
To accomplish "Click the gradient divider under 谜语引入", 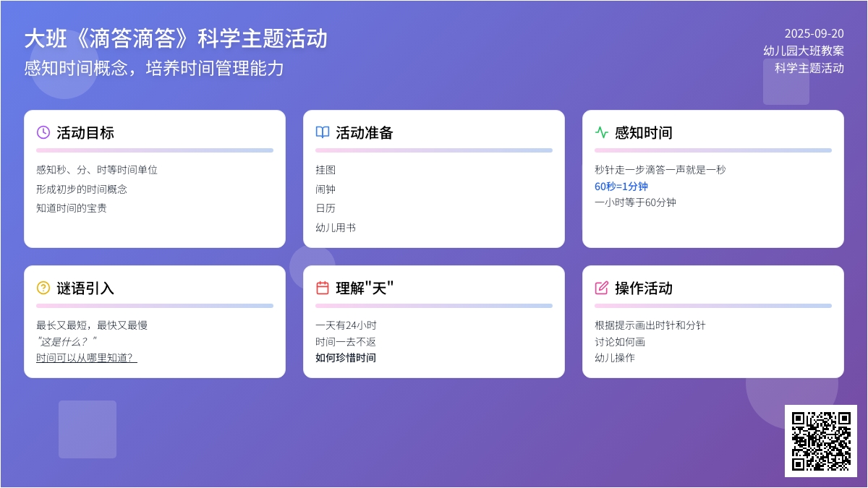I will pyautogui.click(x=155, y=306).
